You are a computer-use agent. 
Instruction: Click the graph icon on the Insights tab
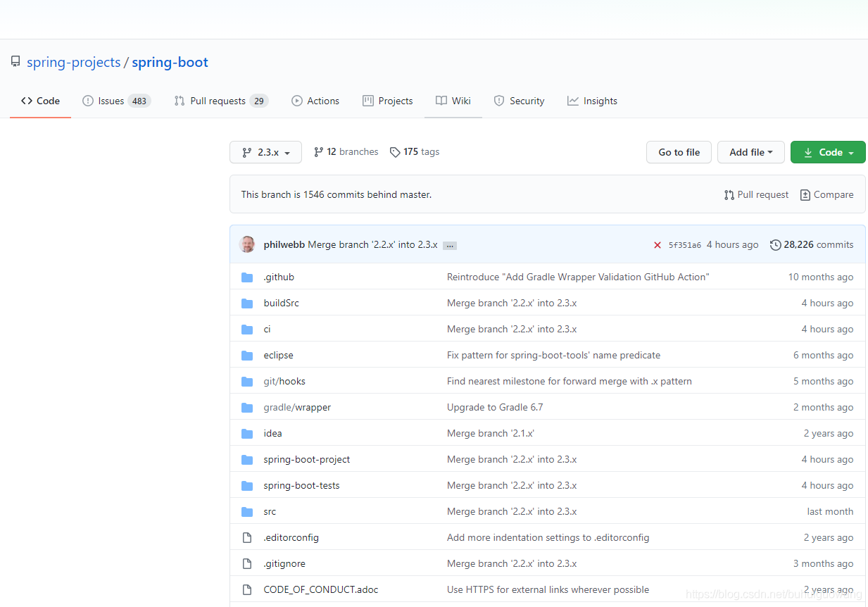[572, 100]
